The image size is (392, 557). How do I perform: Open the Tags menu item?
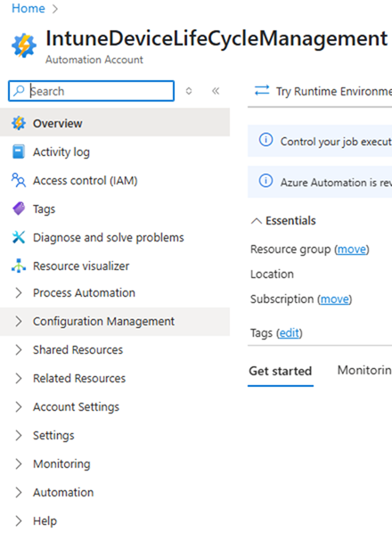[115, 209]
